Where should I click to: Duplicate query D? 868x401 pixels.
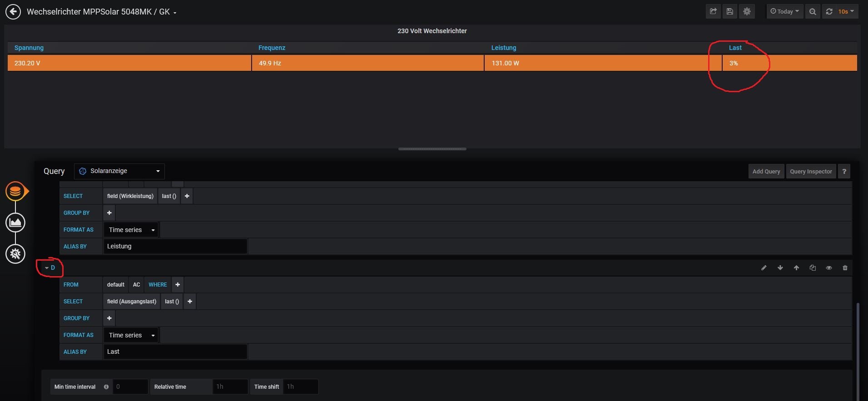813,268
